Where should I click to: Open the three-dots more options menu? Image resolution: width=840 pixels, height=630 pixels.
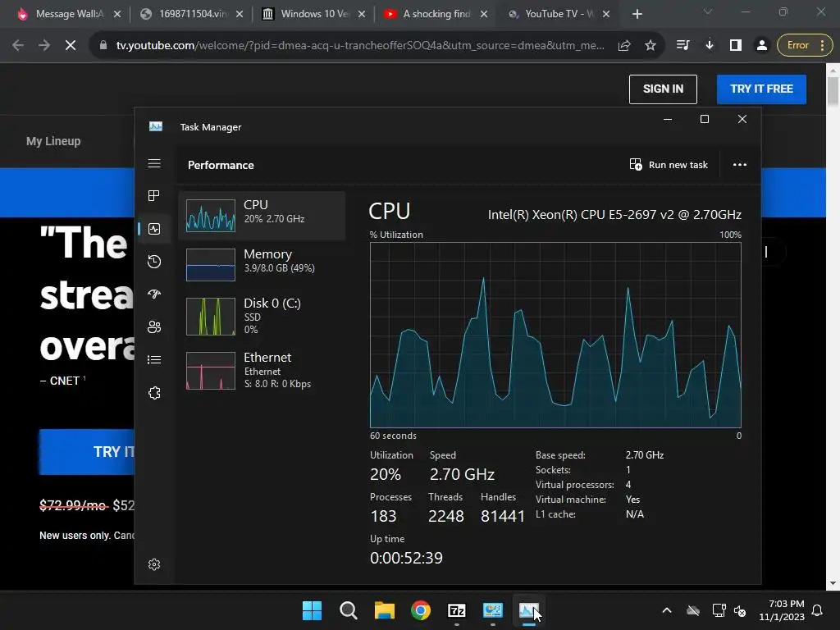(740, 164)
